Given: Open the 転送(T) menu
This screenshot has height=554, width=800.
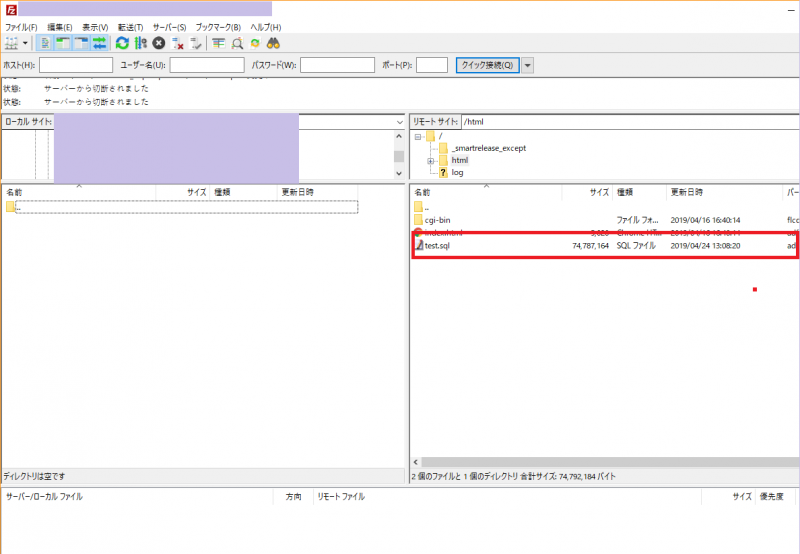Looking at the screenshot, I should [131, 26].
